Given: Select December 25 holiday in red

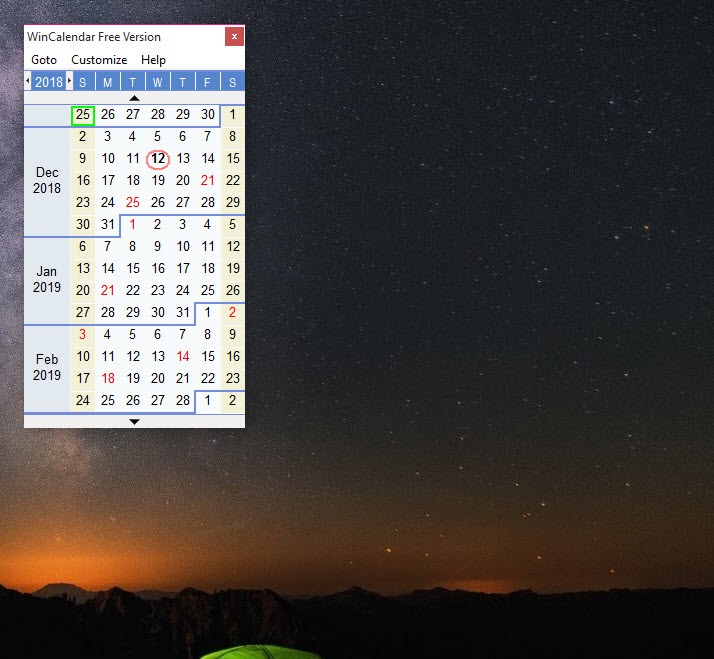Looking at the screenshot, I should [x=133, y=202].
